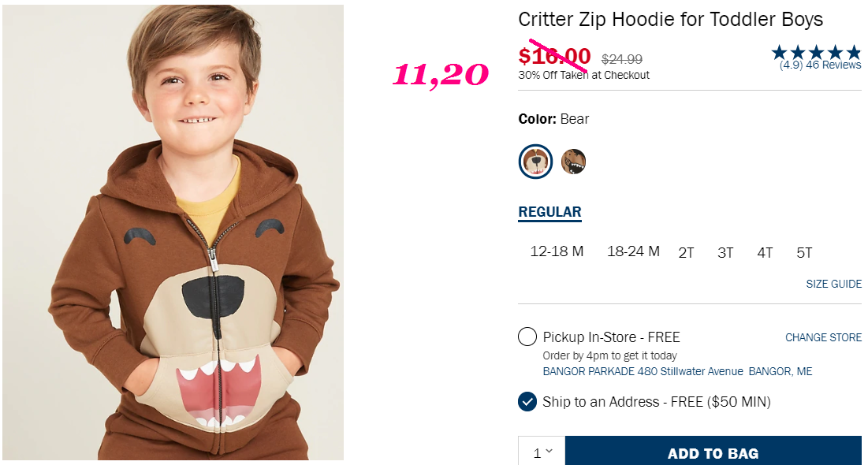Pick size 5T

click(x=804, y=253)
